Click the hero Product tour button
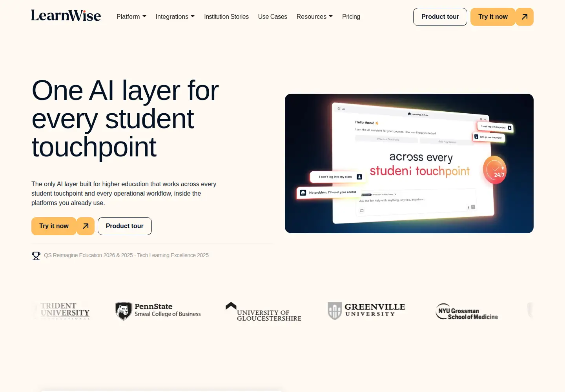Image resolution: width=565 pixels, height=392 pixels. pos(125,226)
